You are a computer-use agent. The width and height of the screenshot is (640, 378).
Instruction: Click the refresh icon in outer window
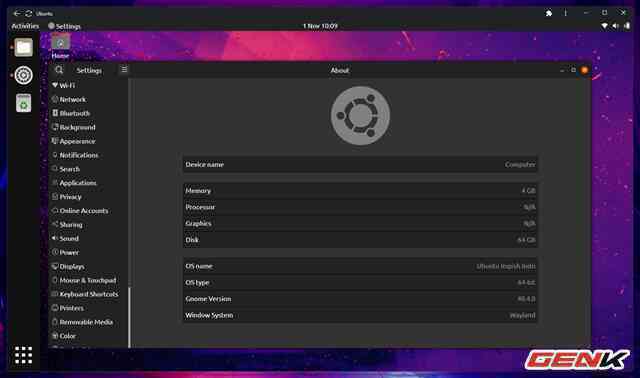tap(29, 13)
